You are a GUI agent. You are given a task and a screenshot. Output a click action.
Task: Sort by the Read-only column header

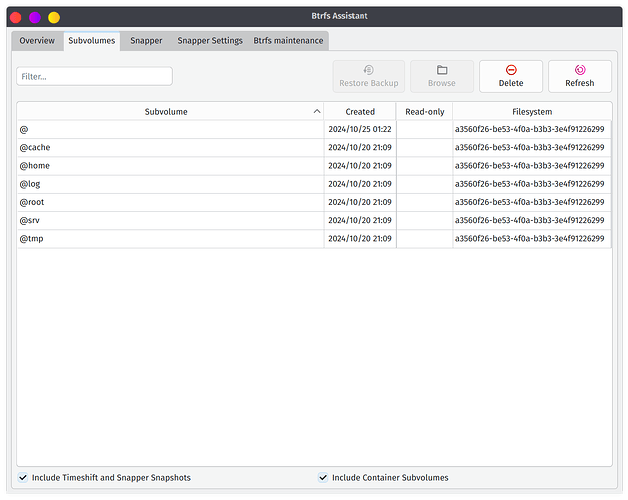[425, 112]
